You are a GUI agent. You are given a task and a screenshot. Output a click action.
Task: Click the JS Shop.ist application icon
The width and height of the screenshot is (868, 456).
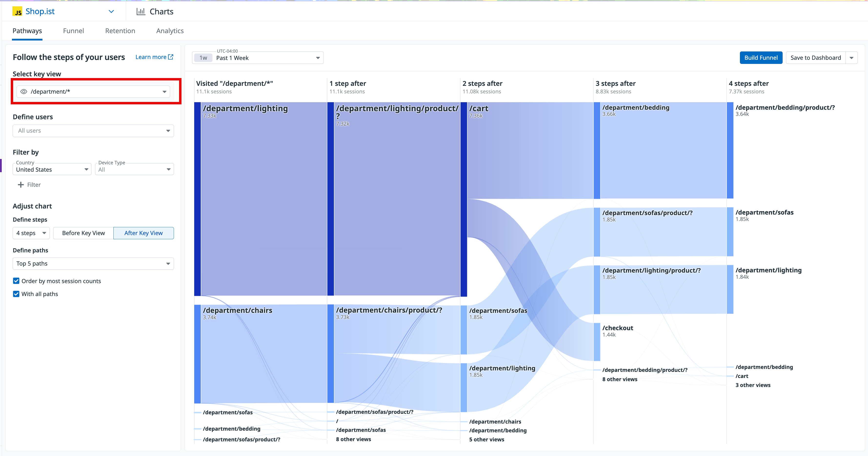[x=18, y=12]
